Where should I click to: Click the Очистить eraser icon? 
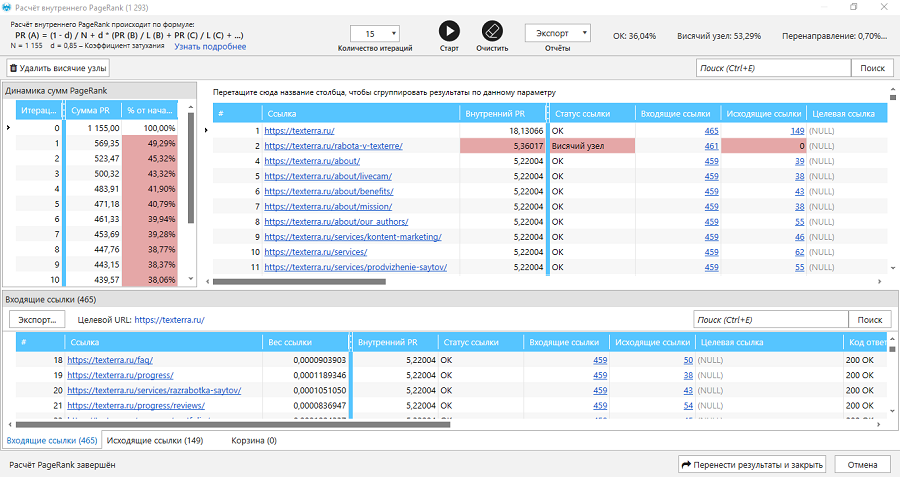click(492, 30)
